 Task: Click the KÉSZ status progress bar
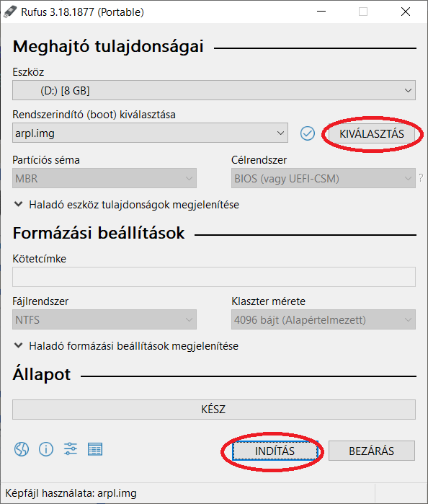pyautogui.click(x=214, y=409)
